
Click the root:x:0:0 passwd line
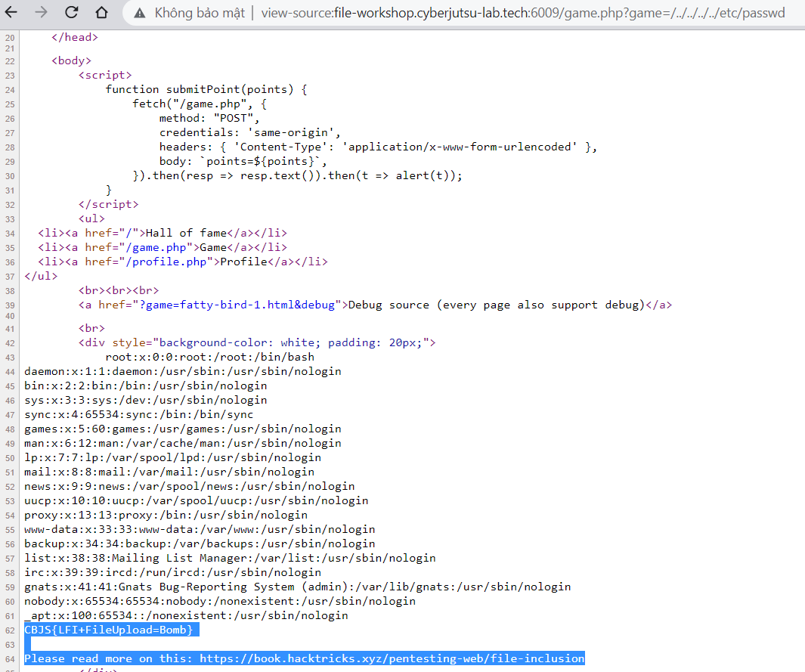[x=210, y=358]
